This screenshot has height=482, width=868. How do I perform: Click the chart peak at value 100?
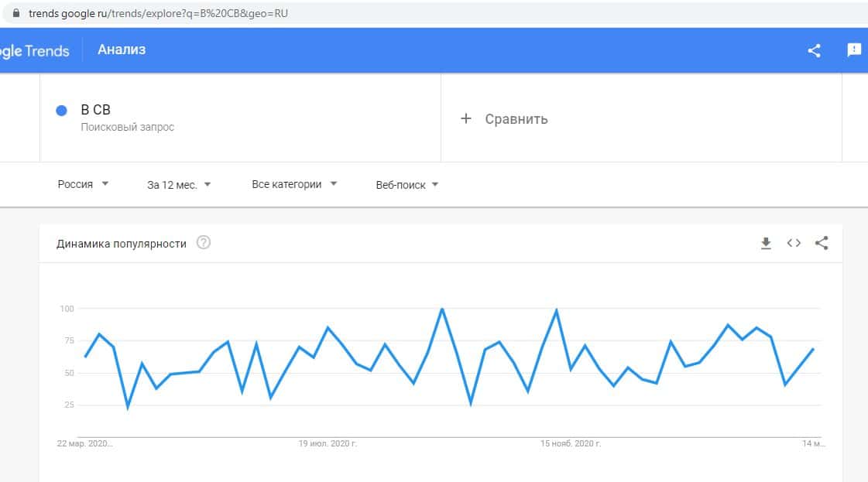442,309
